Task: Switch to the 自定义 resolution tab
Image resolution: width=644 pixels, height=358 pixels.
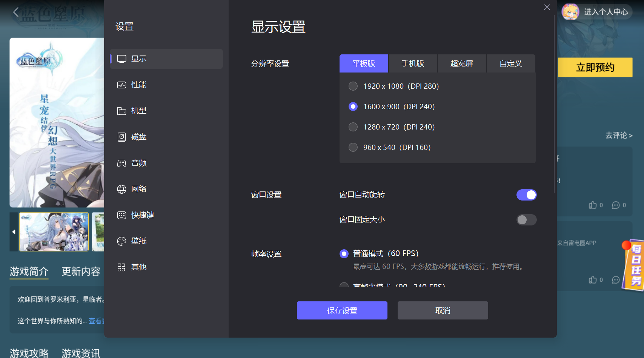Action: pos(511,63)
